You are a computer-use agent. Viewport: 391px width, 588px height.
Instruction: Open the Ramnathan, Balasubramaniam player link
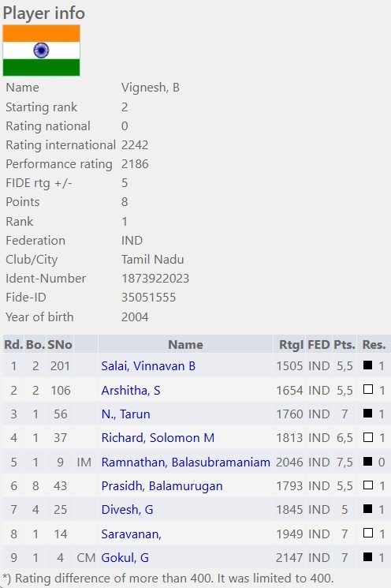186,462
